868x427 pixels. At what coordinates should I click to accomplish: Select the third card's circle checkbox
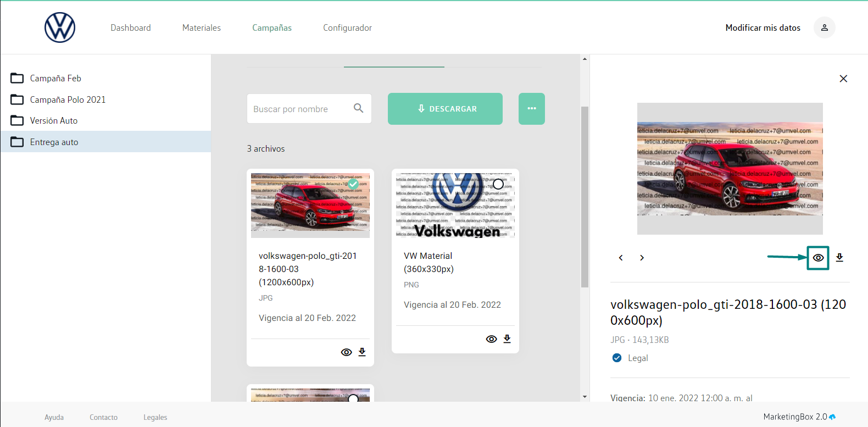coord(353,398)
